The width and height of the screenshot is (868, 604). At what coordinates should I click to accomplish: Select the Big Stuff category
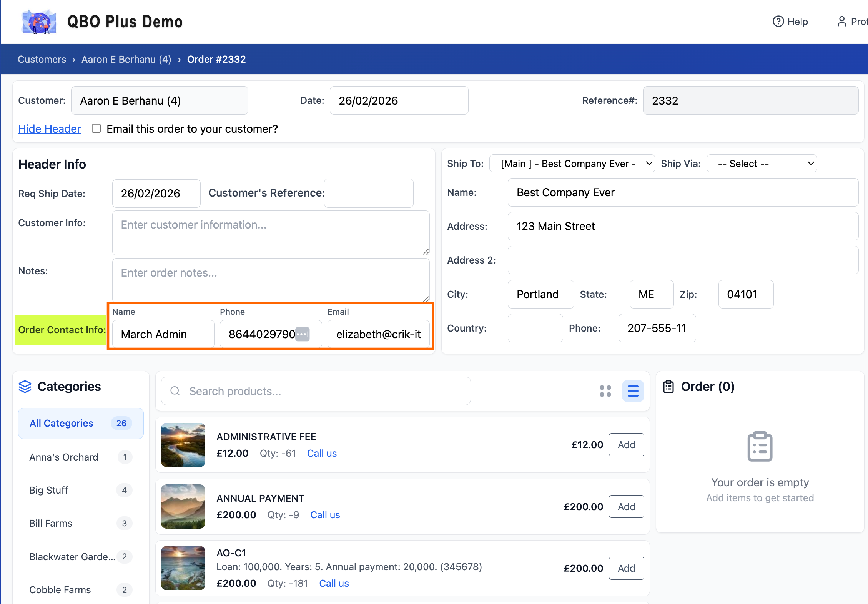(49, 490)
